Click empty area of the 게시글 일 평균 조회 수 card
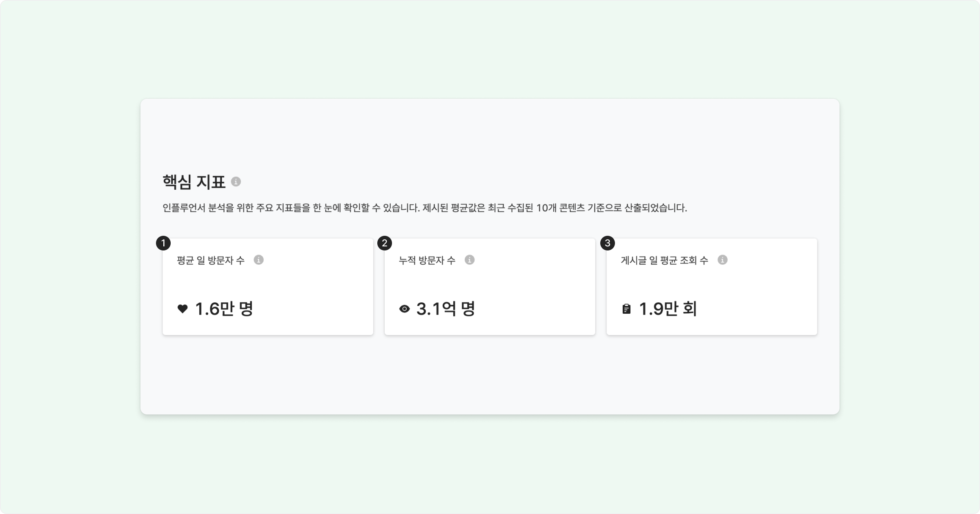980x514 pixels. (755, 290)
